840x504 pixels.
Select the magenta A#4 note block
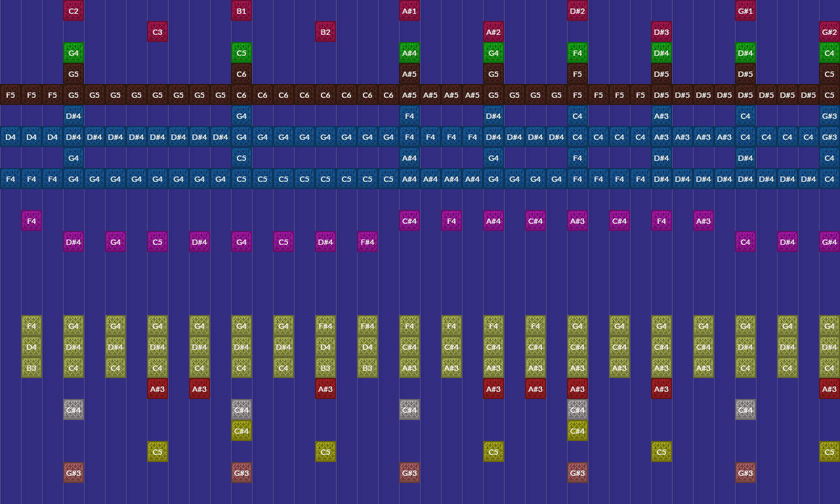(x=493, y=221)
